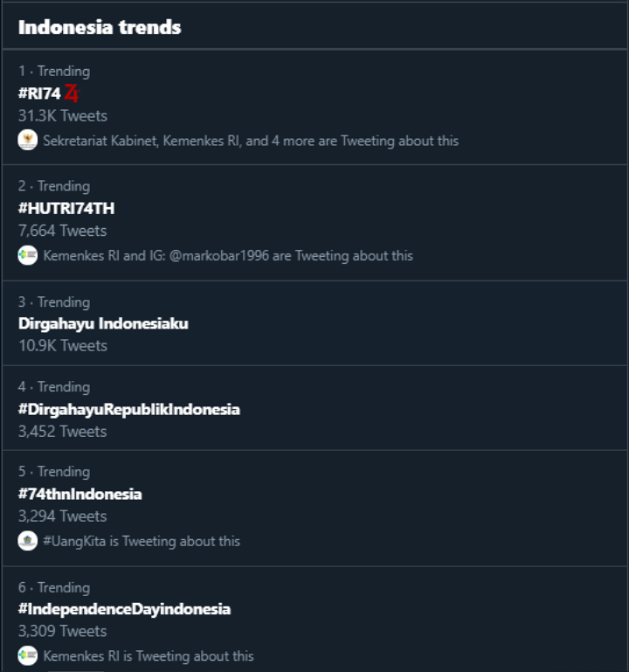Click the 31.3K Tweets count

click(63, 115)
